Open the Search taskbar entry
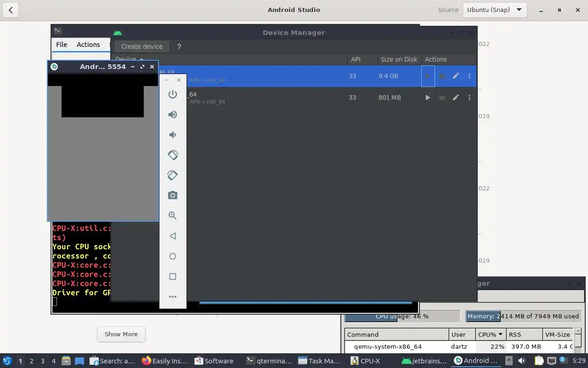 (x=113, y=361)
